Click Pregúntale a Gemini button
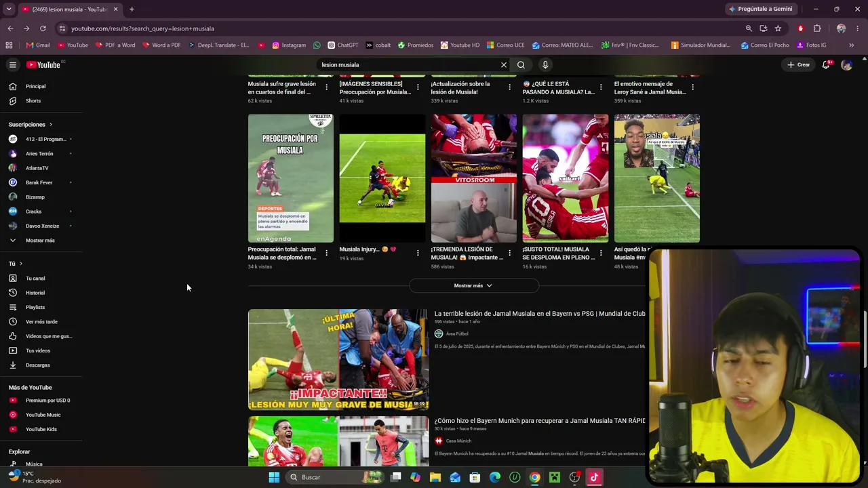This screenshot has height=488, width=868. 760,9
